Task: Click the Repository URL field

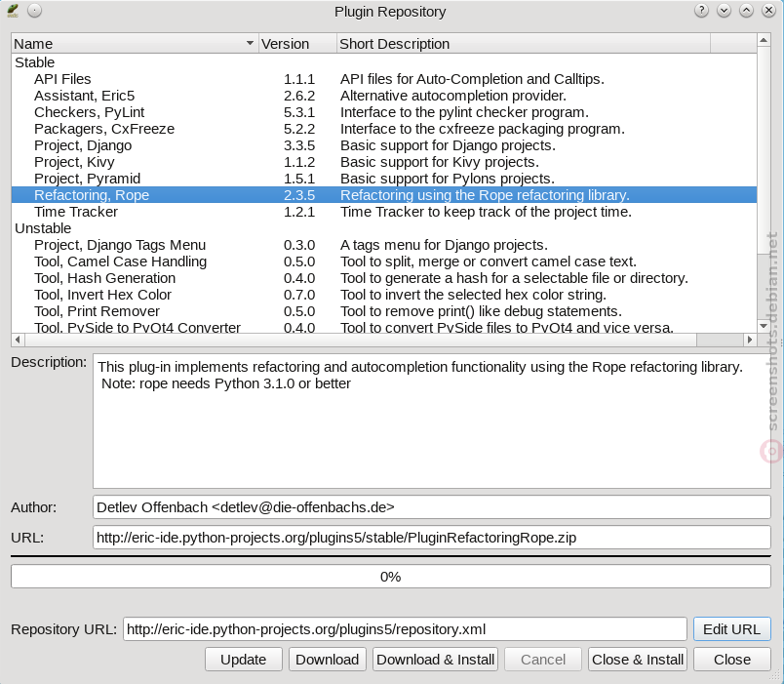Action: (405, 629)
